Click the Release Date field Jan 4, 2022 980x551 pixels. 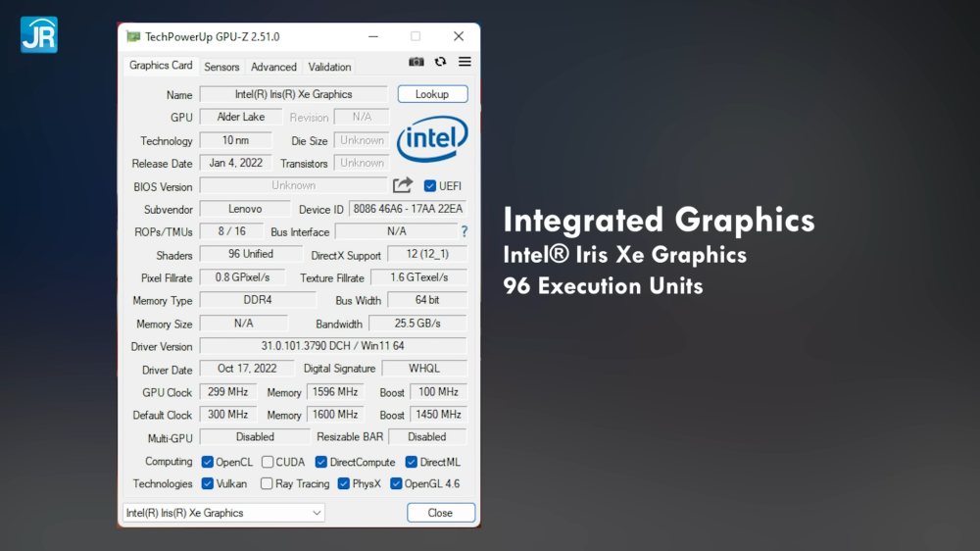[x=235, y=163]
